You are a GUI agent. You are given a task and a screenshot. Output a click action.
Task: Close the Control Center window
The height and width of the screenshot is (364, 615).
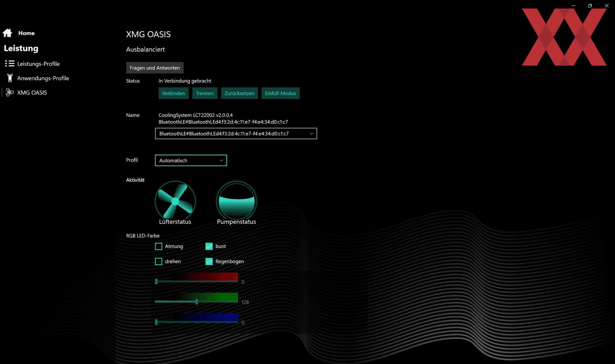click(x=607, y=6)
